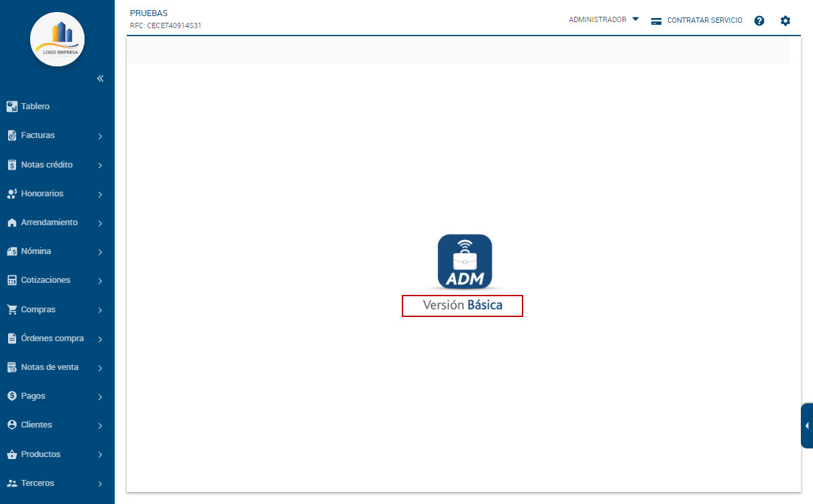813x504 pixels.
Task: Expand the Pagos submenu chevron
Action: coord(100,397)
